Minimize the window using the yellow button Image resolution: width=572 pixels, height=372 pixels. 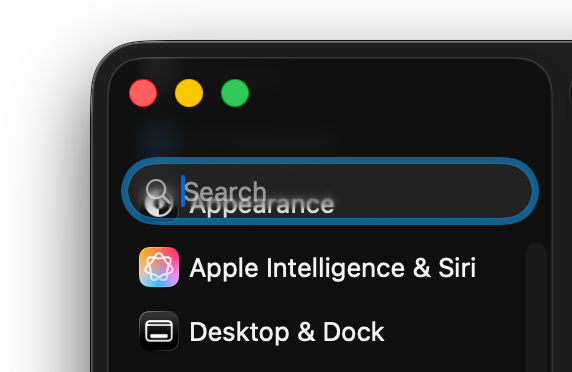[189, 93]
